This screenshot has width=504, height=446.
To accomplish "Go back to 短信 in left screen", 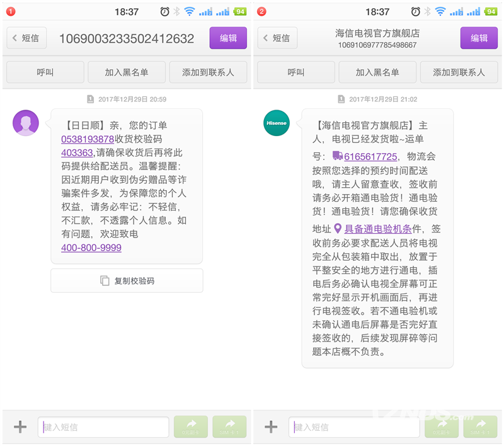I will (26, 38).
